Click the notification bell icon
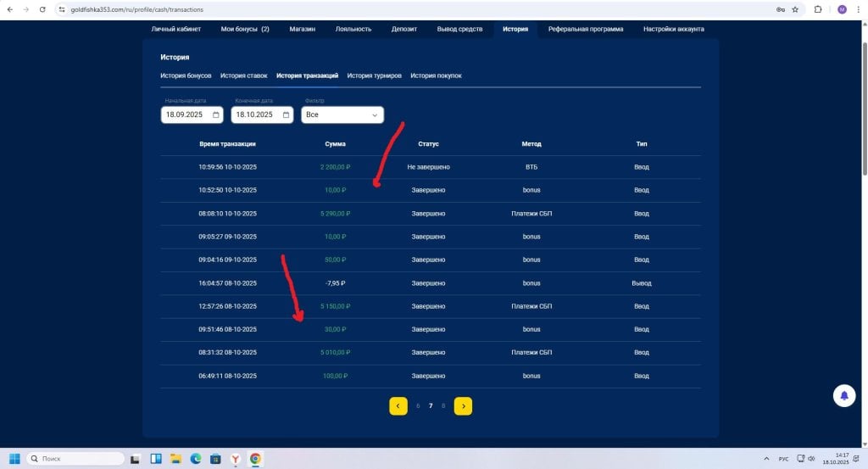 coord(844,395)
